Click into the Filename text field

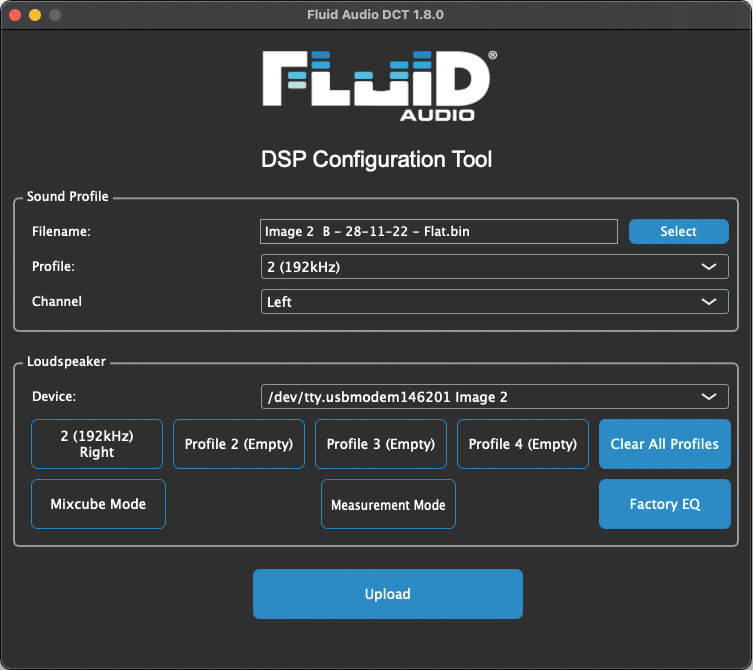pos(438,231)
